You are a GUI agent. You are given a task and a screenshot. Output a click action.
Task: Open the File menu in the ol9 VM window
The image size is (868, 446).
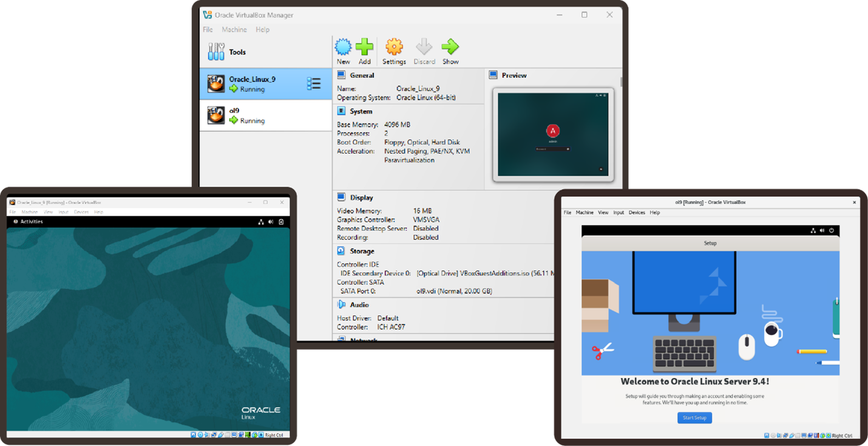click(x=568, y=213)
